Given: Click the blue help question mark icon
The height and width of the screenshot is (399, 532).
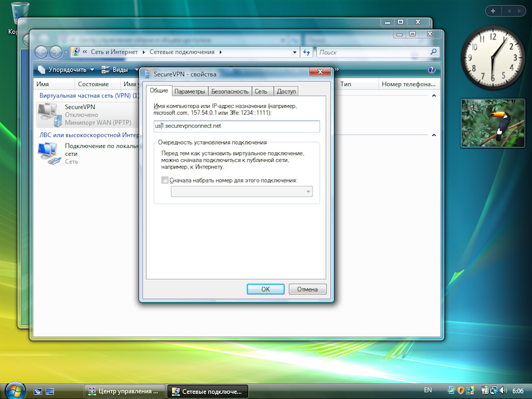Looking at the screenshot, I should [432, 70].
